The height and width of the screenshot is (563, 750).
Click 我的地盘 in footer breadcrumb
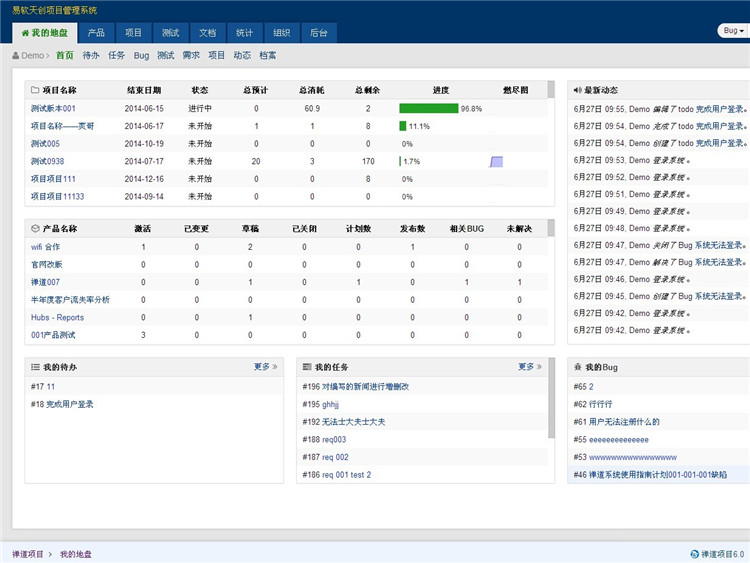tap(76, 554)
